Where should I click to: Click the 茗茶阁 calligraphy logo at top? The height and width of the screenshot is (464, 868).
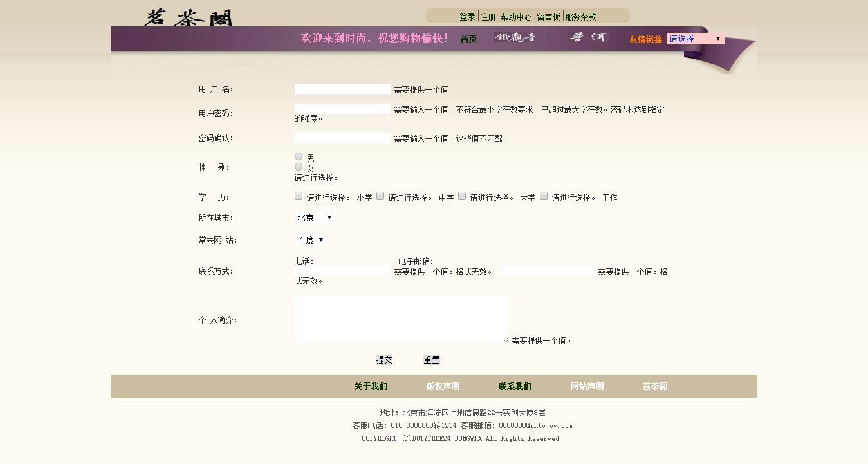click(188, 17)
